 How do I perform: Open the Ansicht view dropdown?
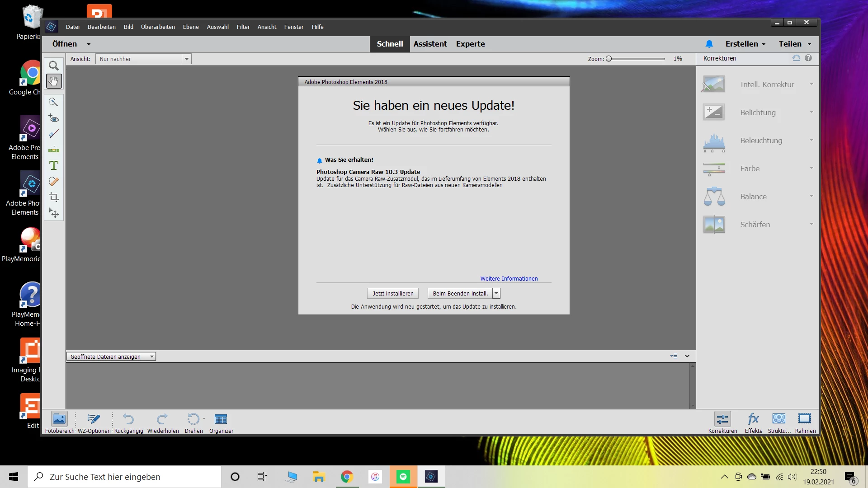tap(143, 59)
